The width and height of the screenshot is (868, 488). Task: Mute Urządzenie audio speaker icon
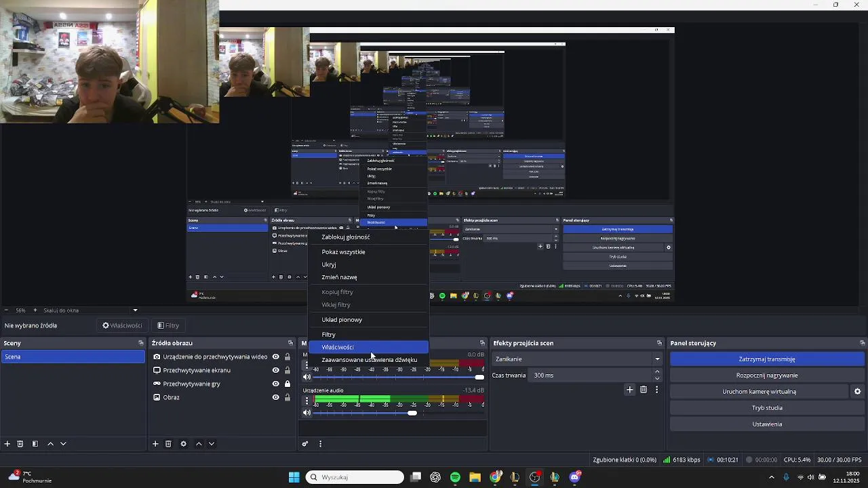point(307,413)
